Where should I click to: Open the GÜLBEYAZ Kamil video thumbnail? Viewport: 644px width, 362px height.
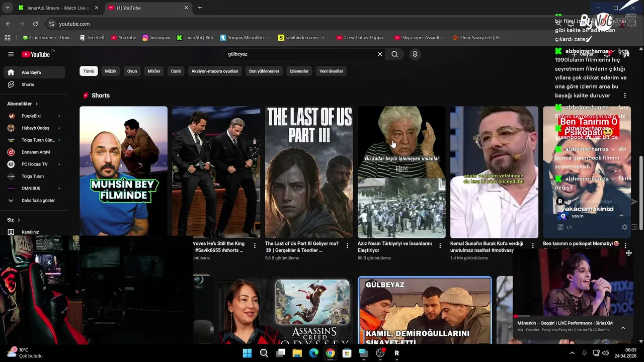click(x=425, y=310)
